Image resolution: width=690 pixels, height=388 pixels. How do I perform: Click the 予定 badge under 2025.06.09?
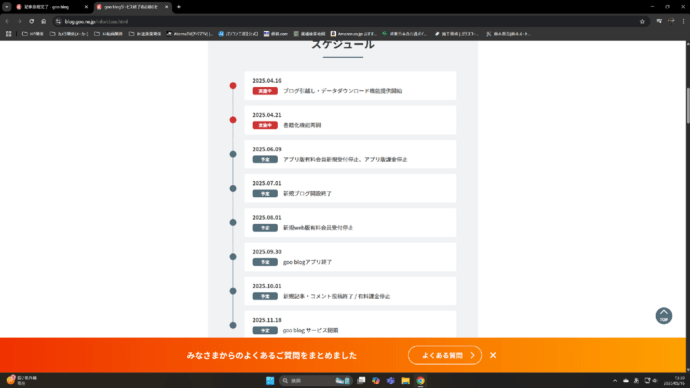tap(265, 159)
